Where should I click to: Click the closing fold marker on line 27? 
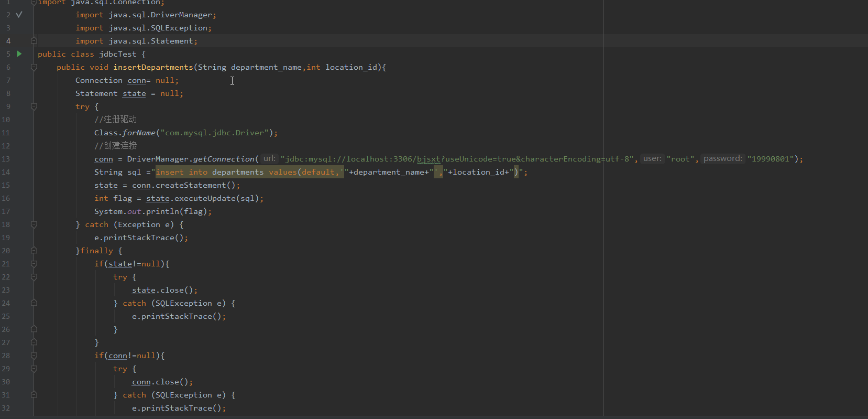[x=34, y=342]
